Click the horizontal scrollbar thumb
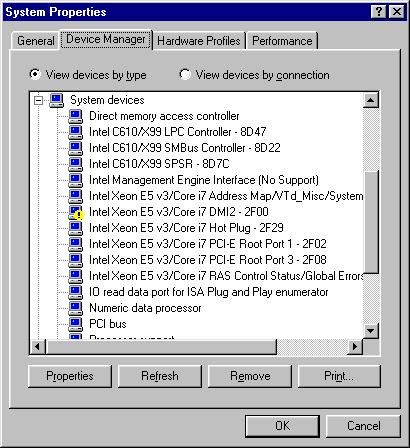This screenshot has height=448, width=410. coord(161,347)
